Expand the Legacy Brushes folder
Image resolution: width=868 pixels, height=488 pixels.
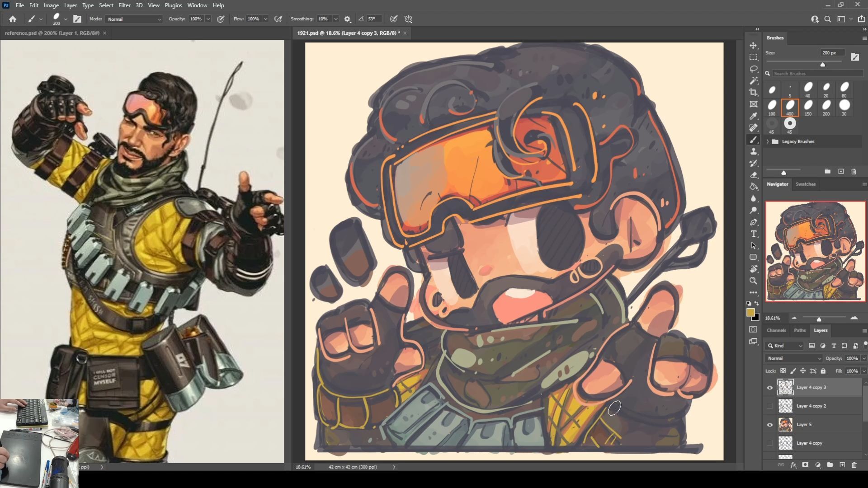coord(767,141)
